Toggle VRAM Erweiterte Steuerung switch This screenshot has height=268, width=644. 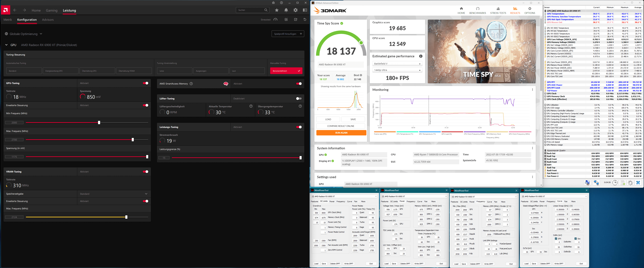(x=146, y=201)
